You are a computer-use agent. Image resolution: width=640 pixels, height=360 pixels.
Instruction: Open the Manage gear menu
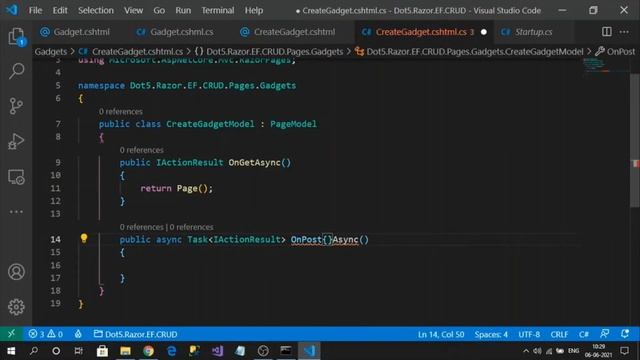tap(16, 307)
